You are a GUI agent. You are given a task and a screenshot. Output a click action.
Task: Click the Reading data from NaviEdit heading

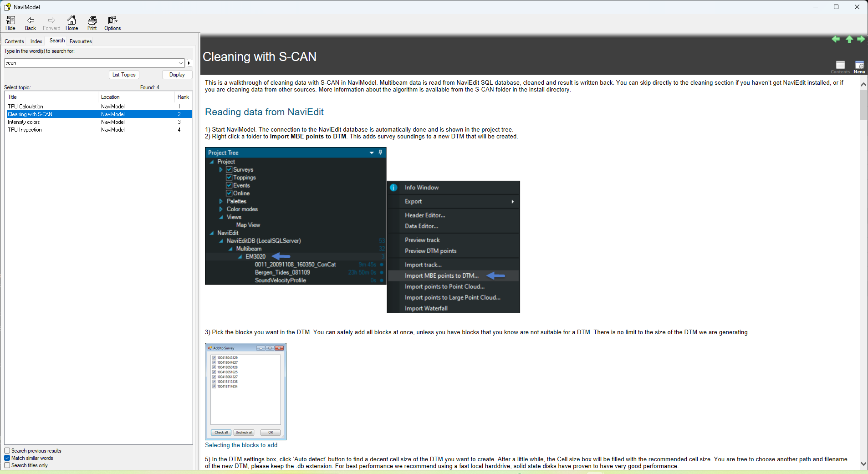[x=264, y=112]
